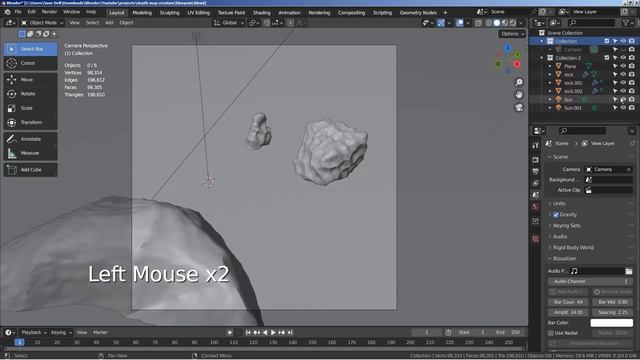Choose the Move tool
Screen dimensions: 640x360
click(x=31, y=80)
